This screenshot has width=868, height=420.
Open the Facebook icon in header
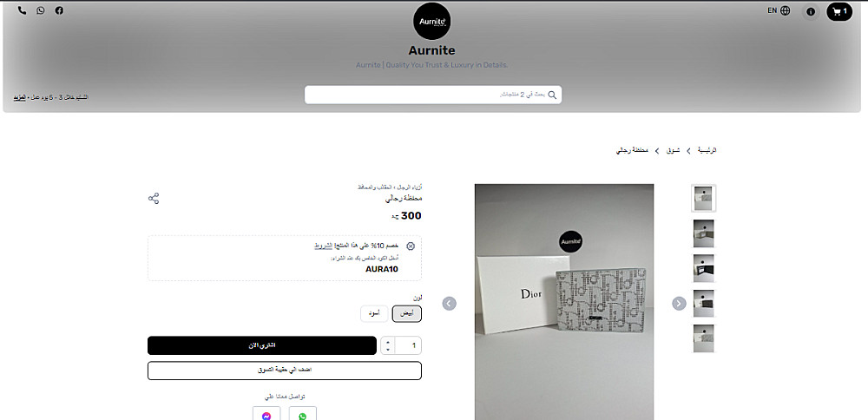click(59, 10)
